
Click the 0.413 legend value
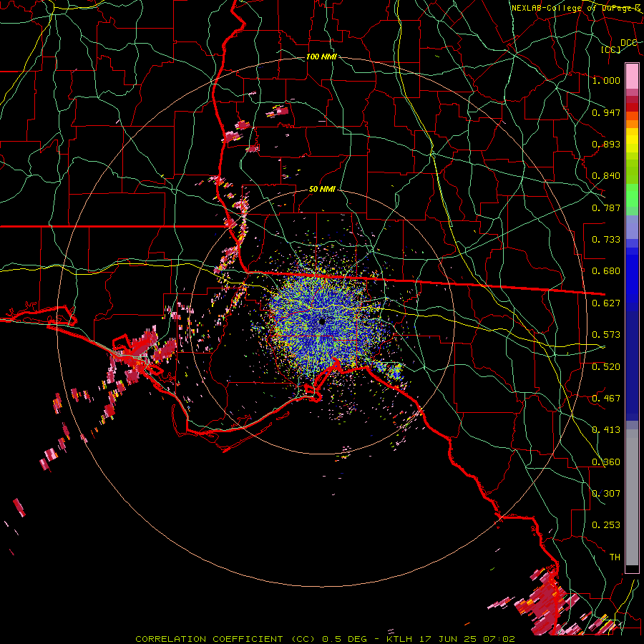point(606,430)
